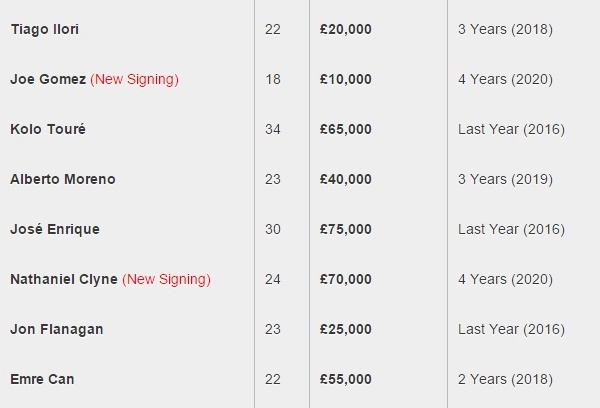Select the £10,000 wage cell
This screenshot has width=600, height=408.
pos(346,79)
